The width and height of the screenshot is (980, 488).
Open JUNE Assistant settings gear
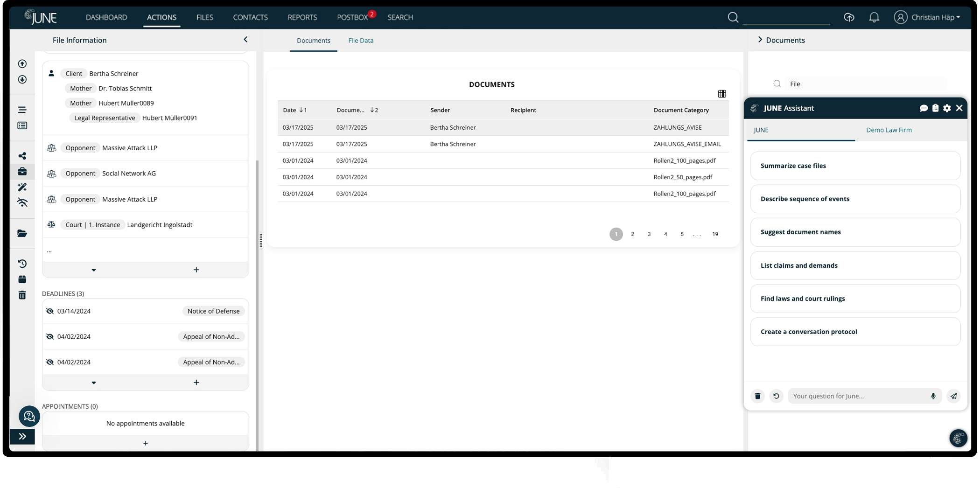coord(947,108)
